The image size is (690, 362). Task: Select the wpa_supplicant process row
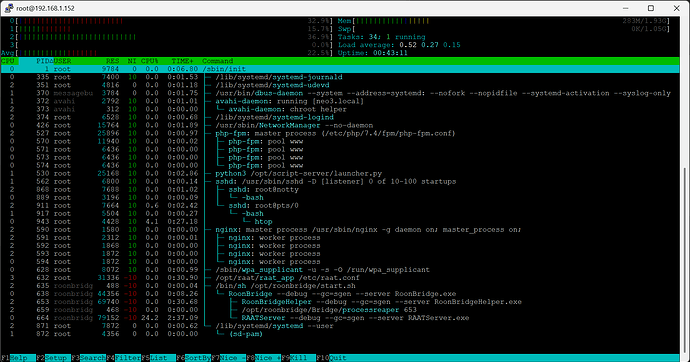[340, 270]
